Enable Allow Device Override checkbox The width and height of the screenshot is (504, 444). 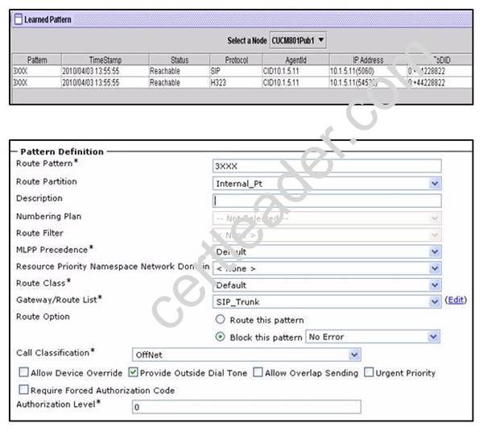point(24,372)
